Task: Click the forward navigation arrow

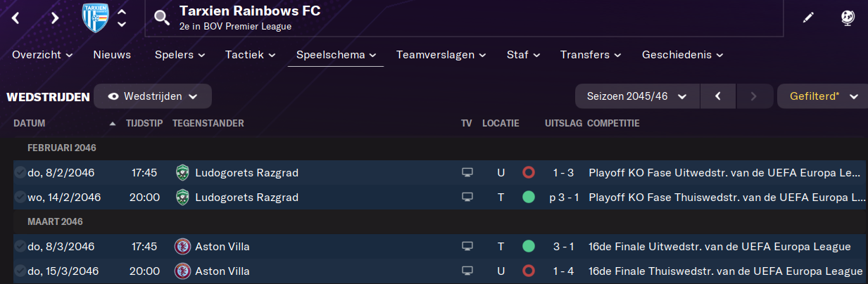Action: pos(55,18)
